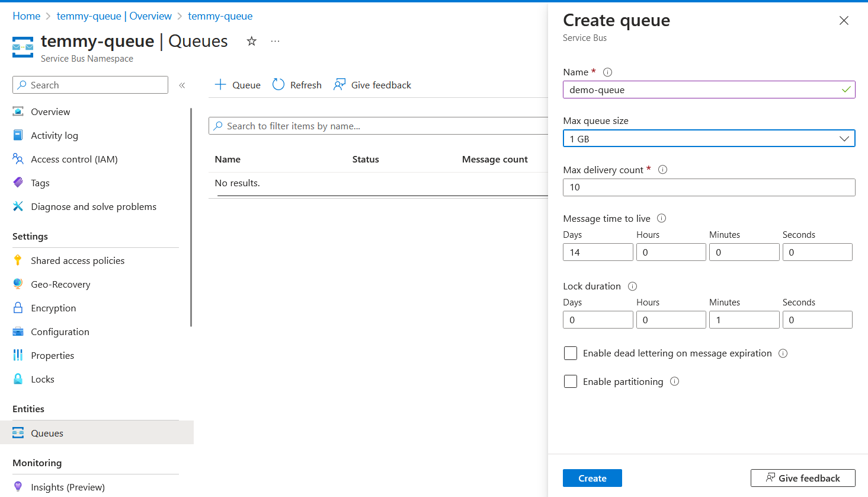Click Lock duration Hours field
Image resolution: width=868 pixels, height=497 pixels.
671,320
